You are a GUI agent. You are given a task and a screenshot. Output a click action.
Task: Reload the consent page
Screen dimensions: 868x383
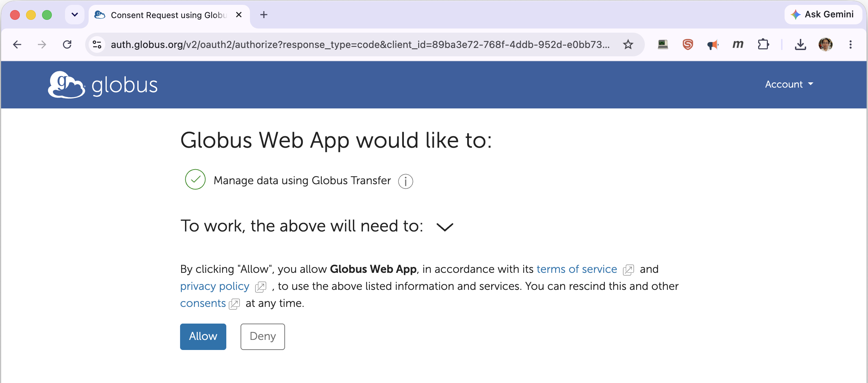pyautogui.click(x=67, y=44)
